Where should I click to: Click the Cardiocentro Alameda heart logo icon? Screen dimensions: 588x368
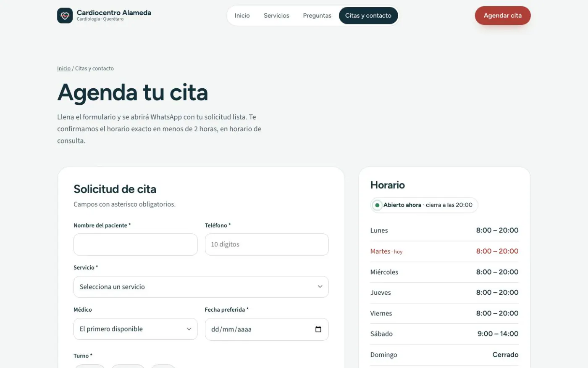[x=65, y=16]
